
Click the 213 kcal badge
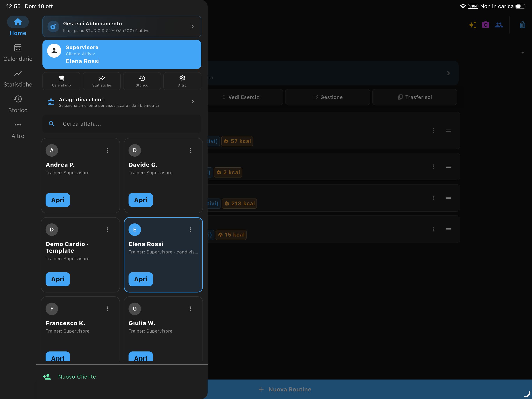[x=239, y=204]
